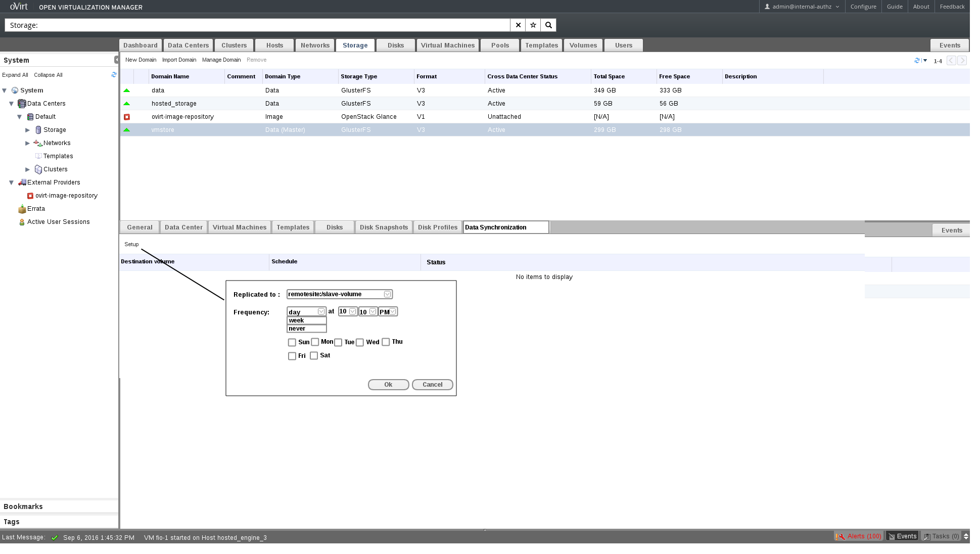
Task: Switch to the Volumes tab
Action: pyautogui.click(x=583, y=45)
